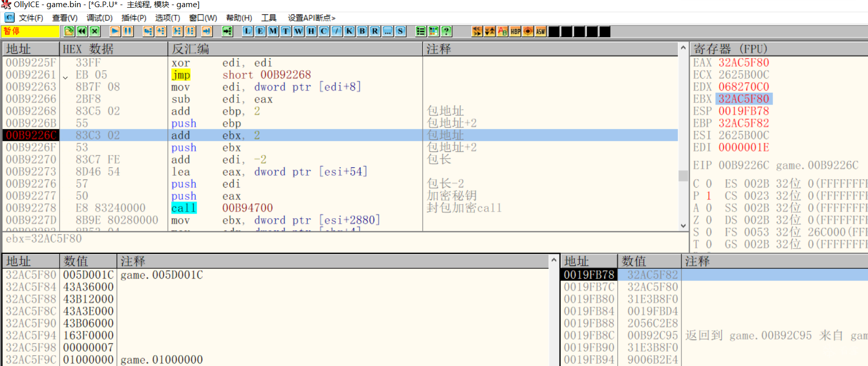Screen dimensions: 868x366
Task: Open the 设置API断点> menu
Action: 311,18
